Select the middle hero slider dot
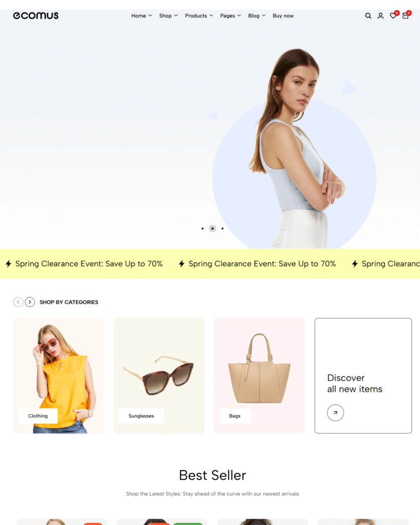The width and height of the screenshot is (420, 525). [x=212, y=229]
